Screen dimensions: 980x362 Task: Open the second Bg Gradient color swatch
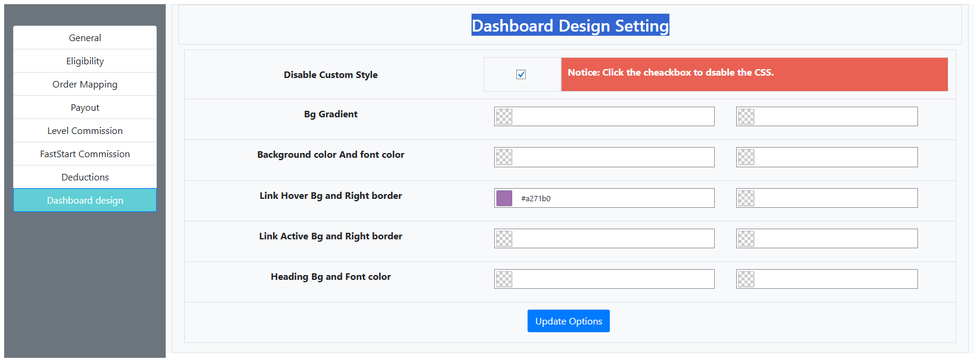click(x=746, y=117)
